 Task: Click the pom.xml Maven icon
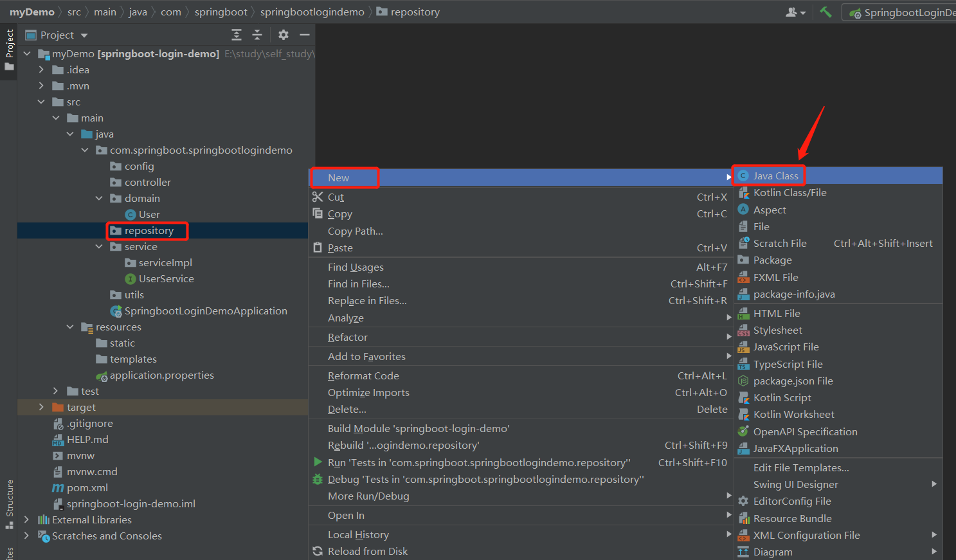pyautogui.click(x=58, y=488)
